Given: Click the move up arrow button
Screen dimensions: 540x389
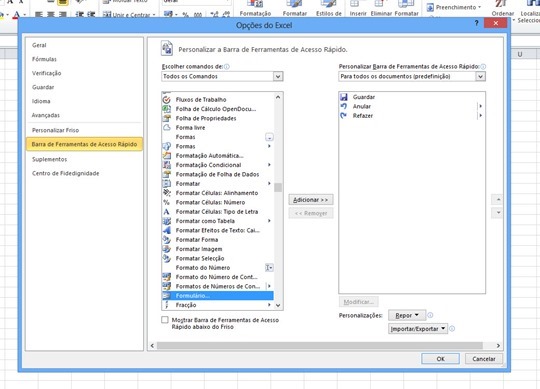Looking at the screenshot, I should (x=498, y=200).
